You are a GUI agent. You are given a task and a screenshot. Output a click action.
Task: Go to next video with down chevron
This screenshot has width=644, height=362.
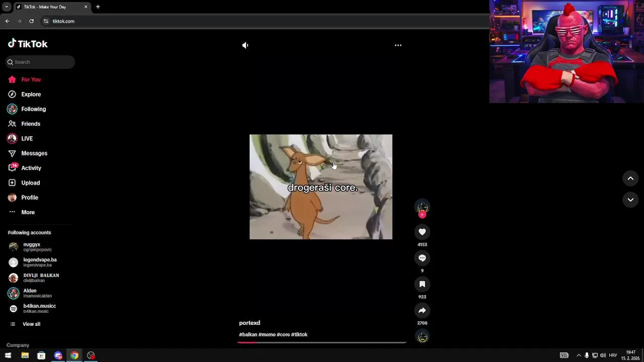coord(630,200)
